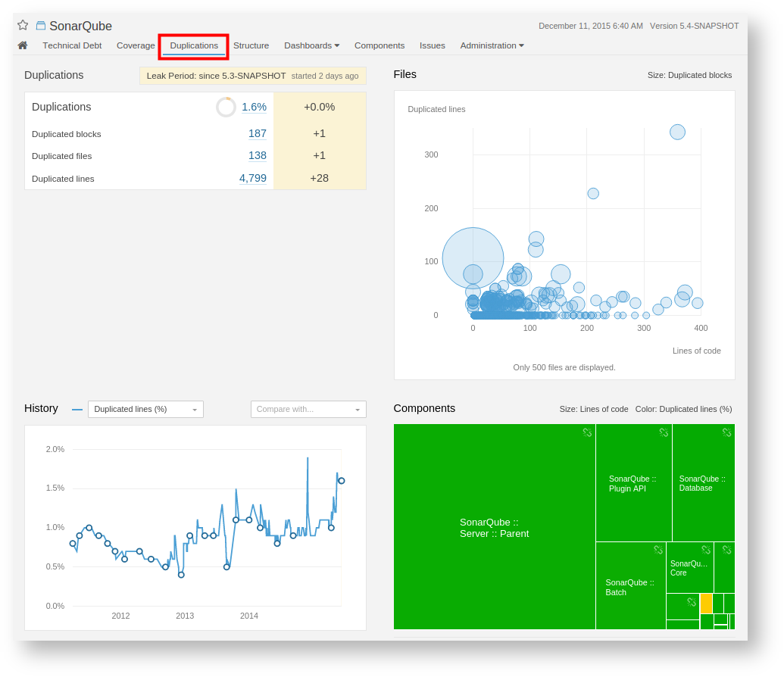This screenshot has height=677, width=784.
Task: Click the duplications donut chart icon
Action: click(226, 107)
